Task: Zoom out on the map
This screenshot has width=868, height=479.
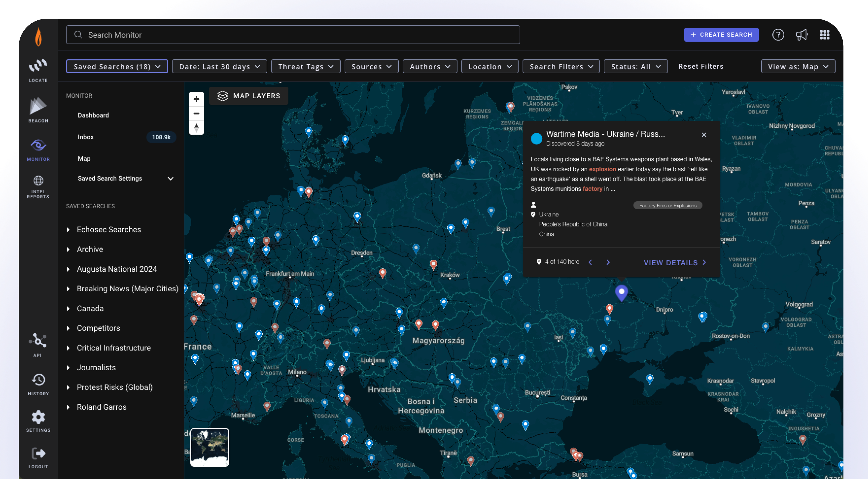Action: pos(196,114)
